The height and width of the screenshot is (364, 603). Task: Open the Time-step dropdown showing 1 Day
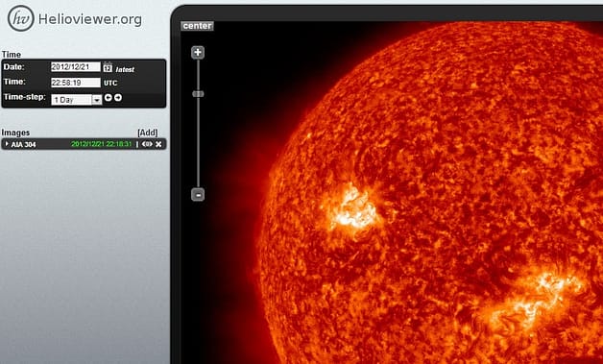pos(77,100)
